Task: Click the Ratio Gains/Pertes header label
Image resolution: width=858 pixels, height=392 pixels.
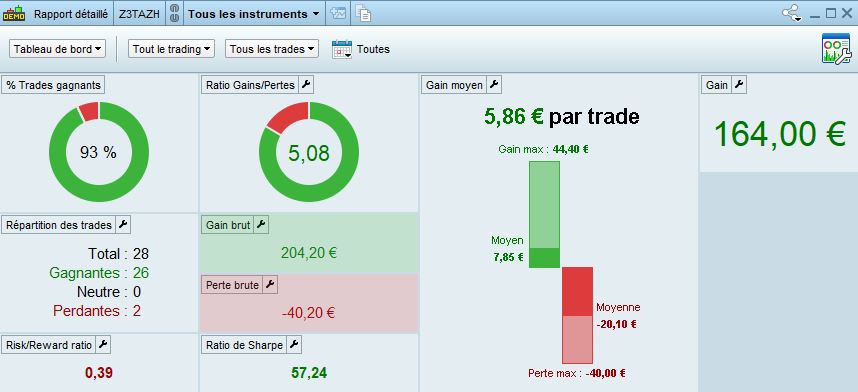Action: [251, 85]
